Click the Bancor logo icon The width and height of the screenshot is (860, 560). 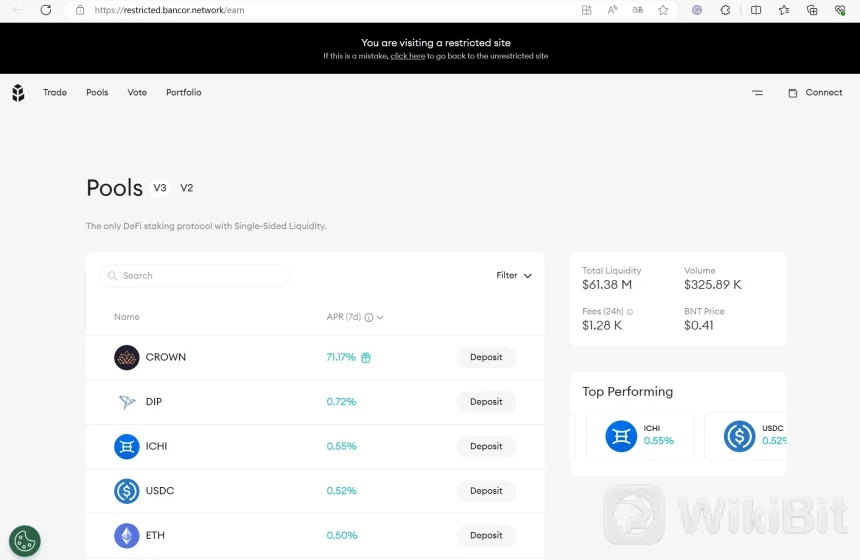pos(18,93)
